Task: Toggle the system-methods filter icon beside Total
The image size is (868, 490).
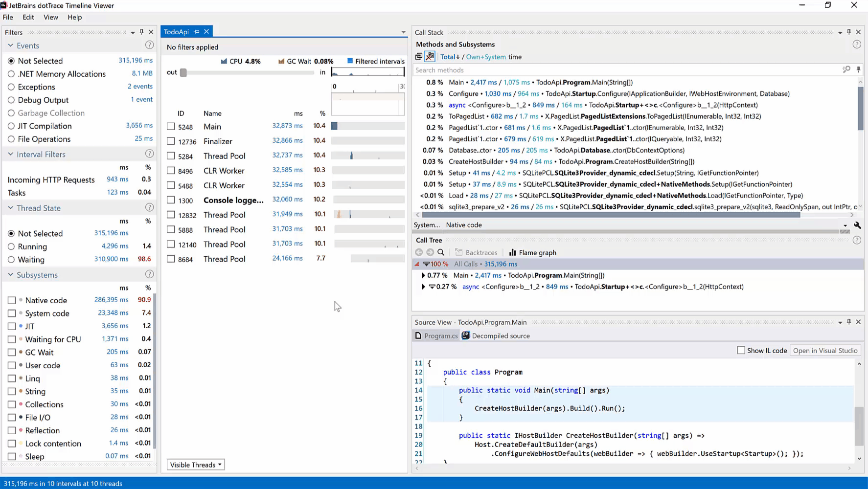Action: click(430, 57)
